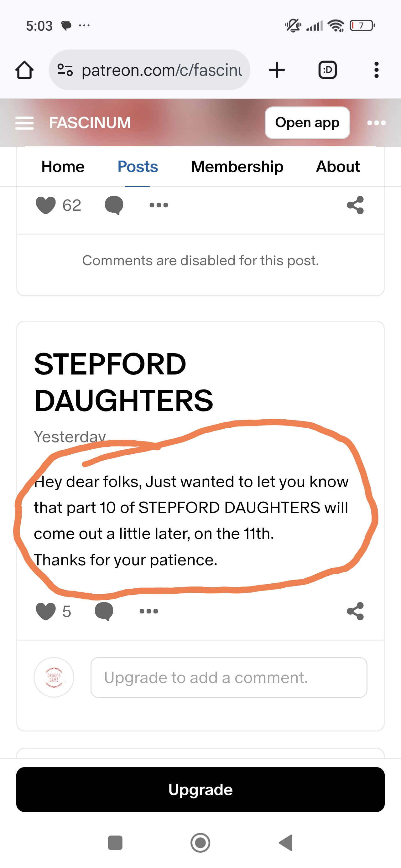This screenshot has width=401, height=868.
Task: Open the FASCINUM header more options
Action: (x=376, y=123)
